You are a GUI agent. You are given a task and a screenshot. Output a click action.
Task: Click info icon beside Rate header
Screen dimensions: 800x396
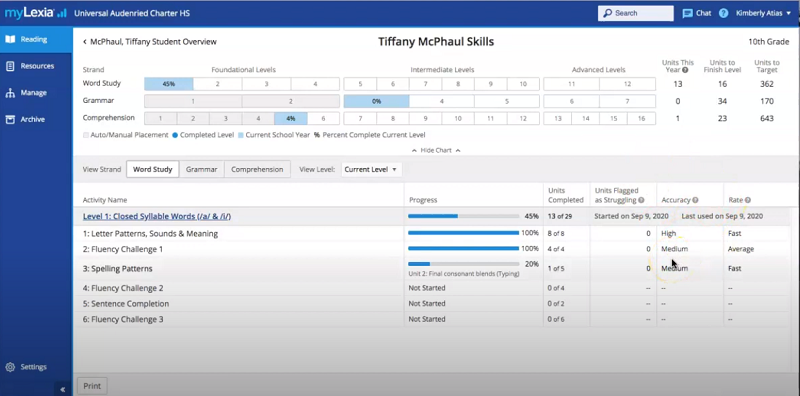pyautogui.click(x=747, y=200)
